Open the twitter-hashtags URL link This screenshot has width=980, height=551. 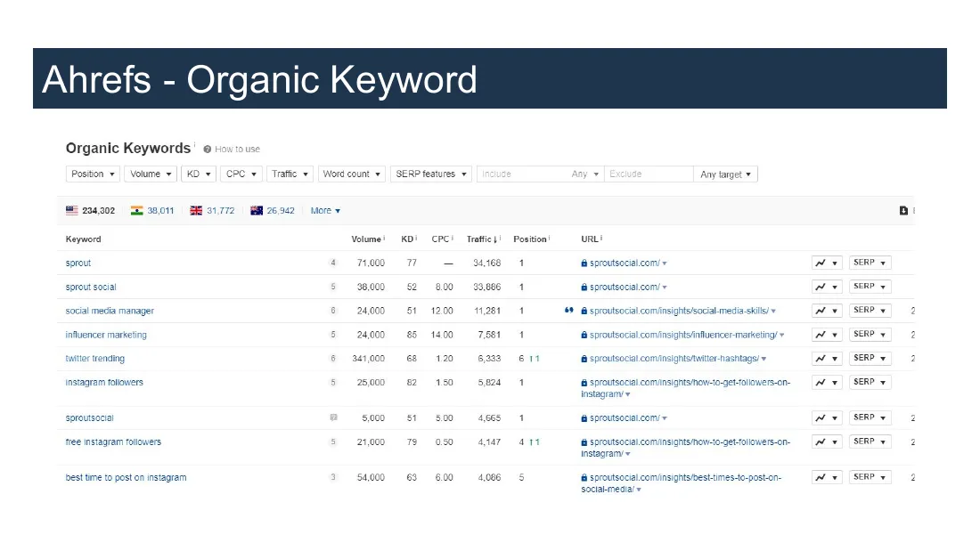[674, 359]
